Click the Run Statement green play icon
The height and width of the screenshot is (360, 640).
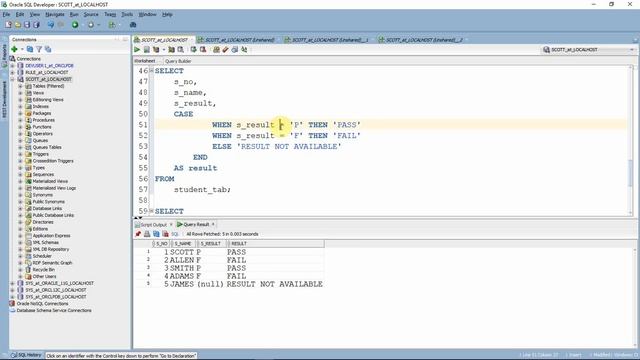(137, 50)
